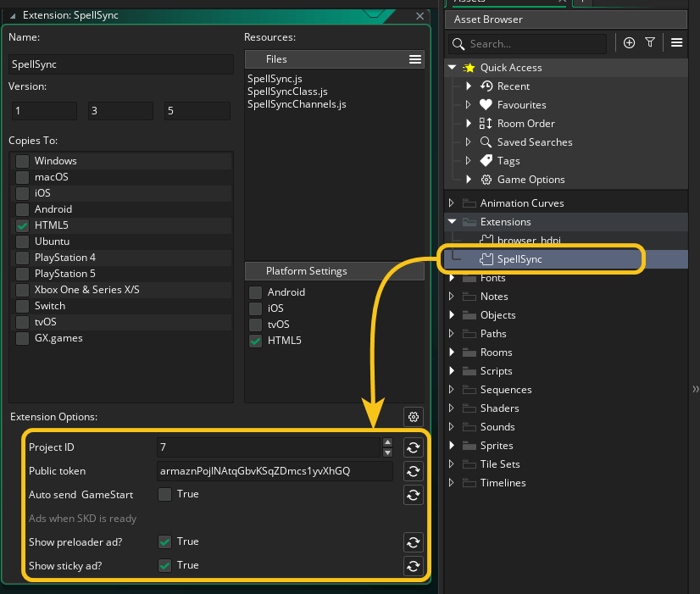This screenshot has height=594, width=700.
Task: Open the Files list hamburger menu
Action: pos(414,58)
